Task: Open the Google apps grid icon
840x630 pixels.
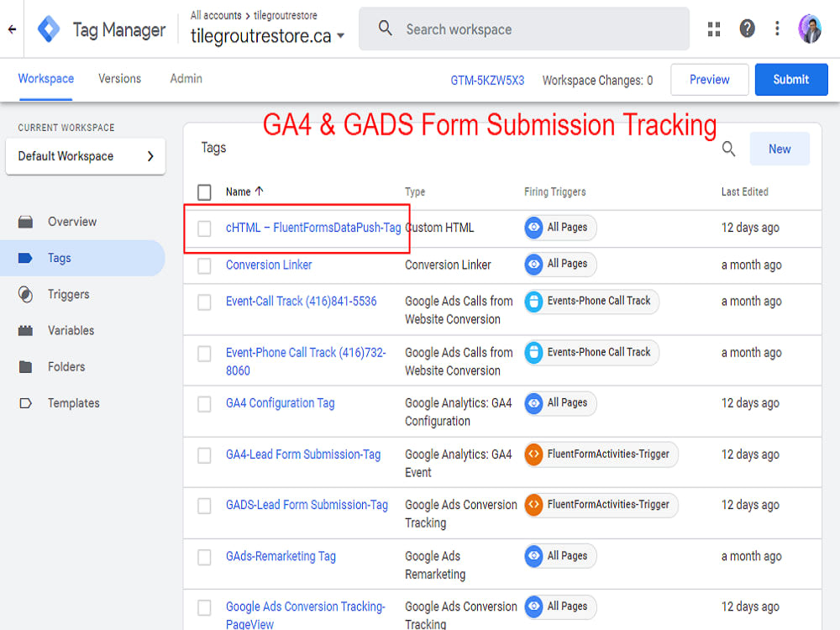Action: tap(713, 29)
